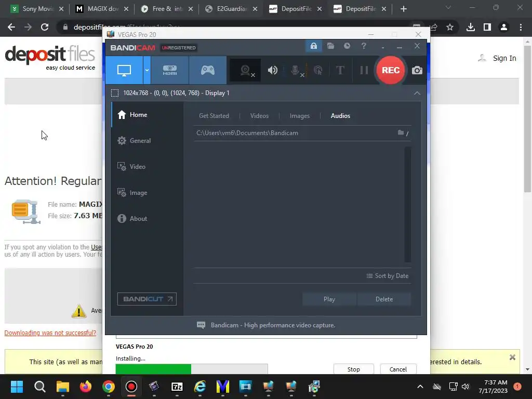Image resolution: width=532 pixels, height=399 pixels.
Task: Switch to HDMI device recording mode
Action: click(170, 70)
